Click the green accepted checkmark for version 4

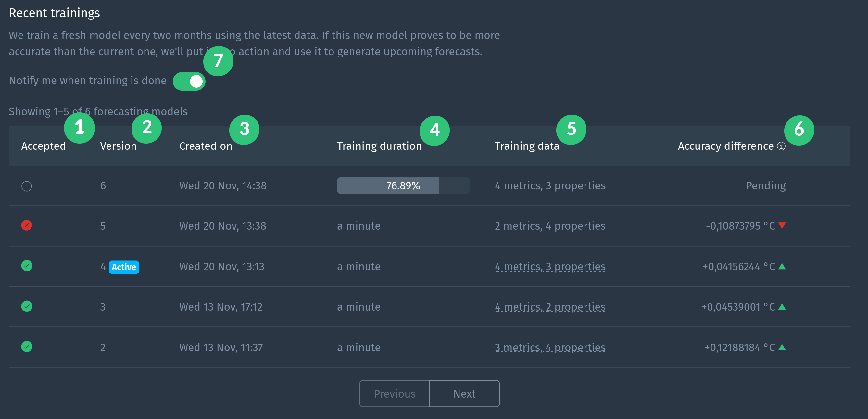point(27,266)
